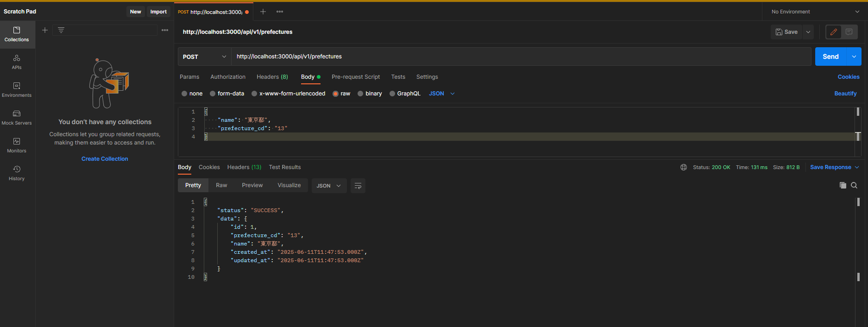The image size is (868, 327).
Task: Open the collections view more options ellipsis
Action: 165,30
